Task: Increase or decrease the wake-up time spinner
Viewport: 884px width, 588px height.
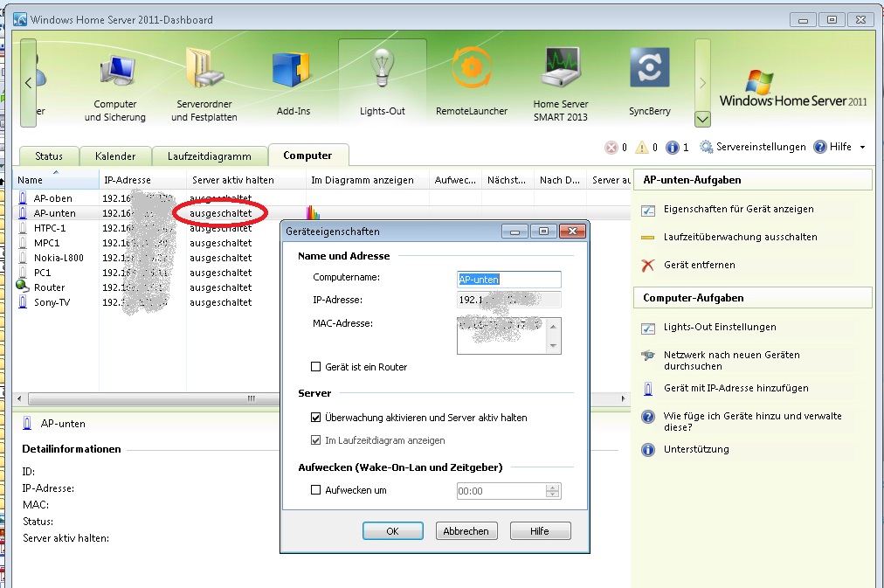Action: click(x=553, y=491)
